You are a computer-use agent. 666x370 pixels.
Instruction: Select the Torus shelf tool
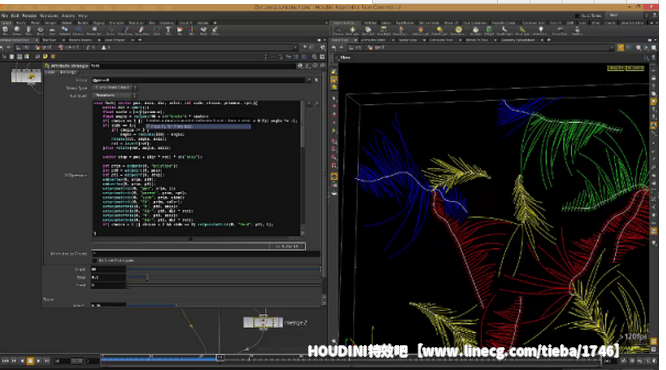click(40, 31)
